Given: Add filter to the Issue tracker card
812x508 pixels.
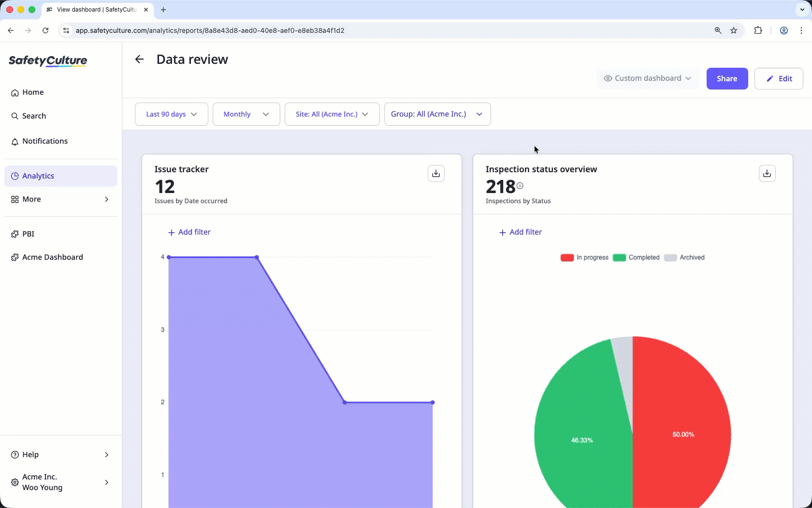Looking at the screenshot, I should (189, 232).
